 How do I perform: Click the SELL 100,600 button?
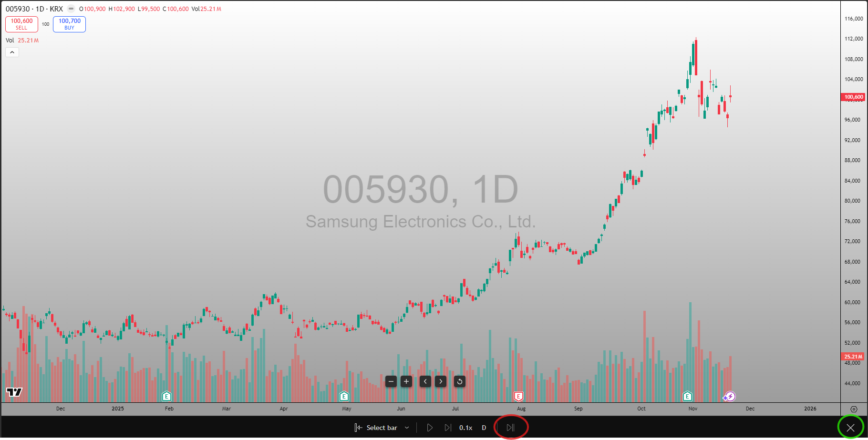21,24
